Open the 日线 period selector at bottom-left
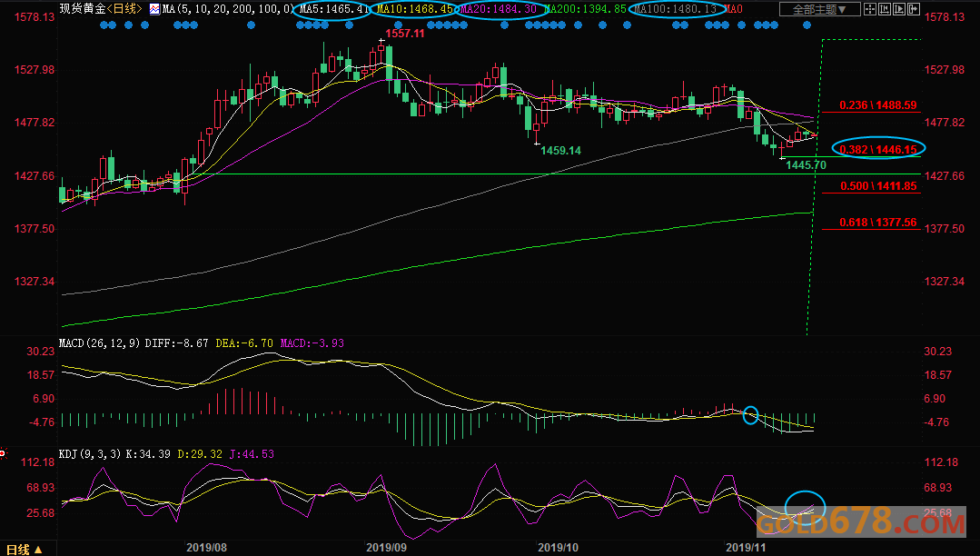 (x=25, y=549)
